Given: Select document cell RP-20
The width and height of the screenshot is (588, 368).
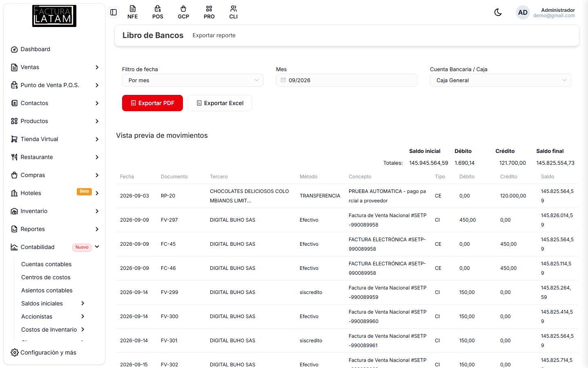Looking at the screenshot, I should coord(168,196).
